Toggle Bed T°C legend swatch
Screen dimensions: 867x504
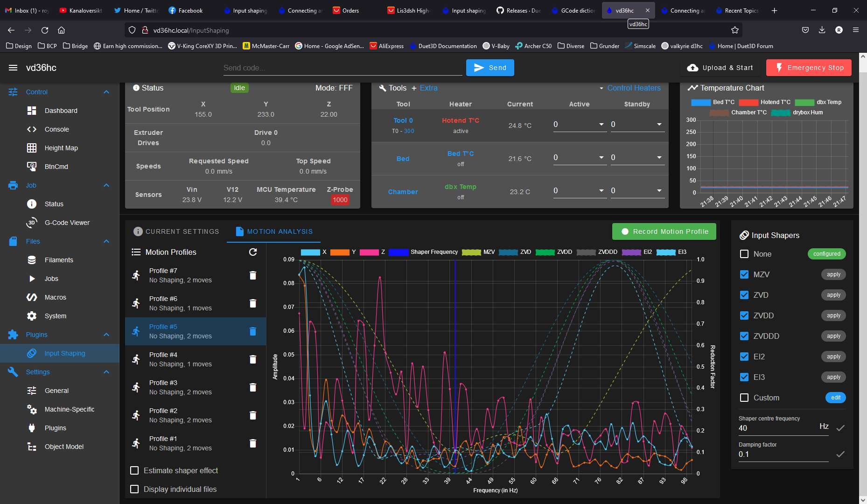pyautogui.click(x=700, y=102)
